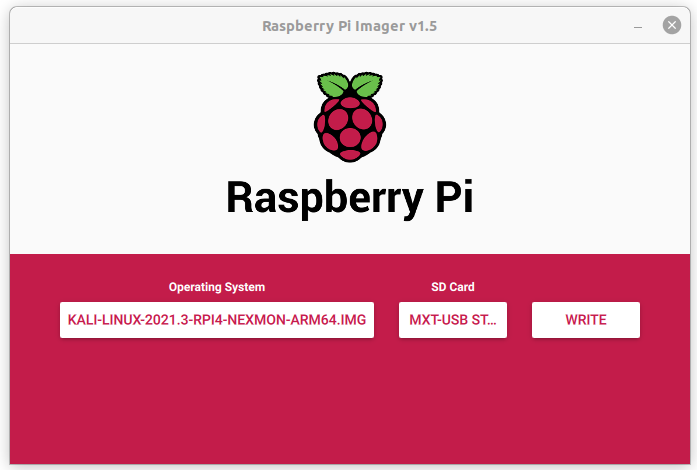Minimize the Raspberry Pi Imager window
This screenshot has height=470, width=697.
638,26
